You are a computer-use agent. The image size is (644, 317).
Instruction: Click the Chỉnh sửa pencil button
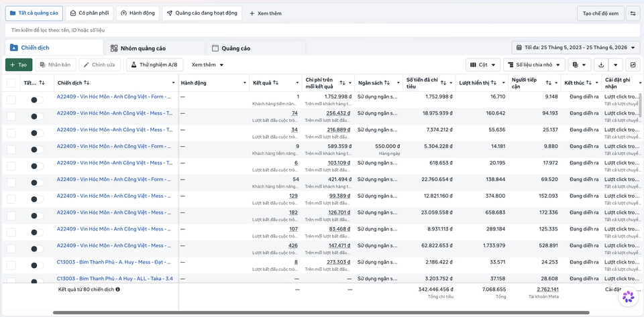(100, 65)
